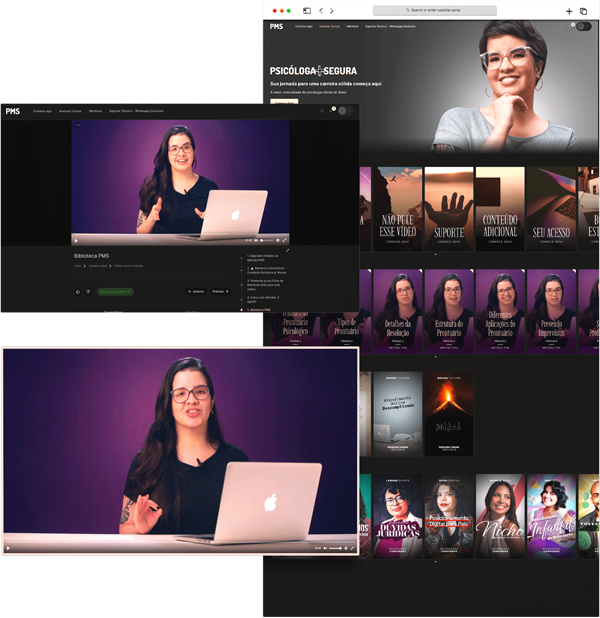Image resolution: width=600 pixels, height=618 pixels.
Task: Show the browser tab overview
Action: tap(583, 11)
